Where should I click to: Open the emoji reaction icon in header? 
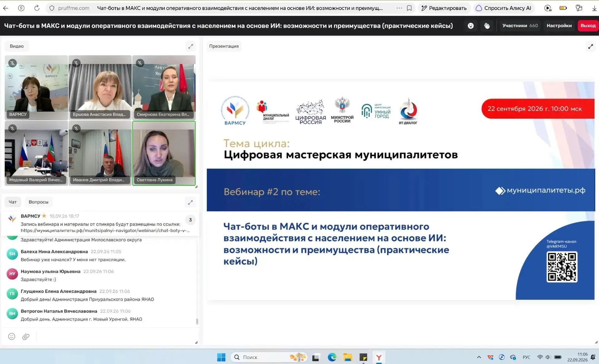pos(471,26)
